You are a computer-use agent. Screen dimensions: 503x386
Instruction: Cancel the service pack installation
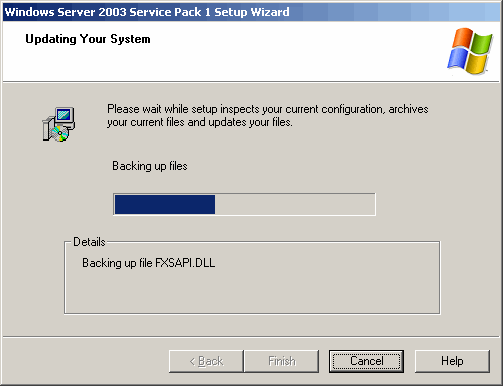point(366,361)
